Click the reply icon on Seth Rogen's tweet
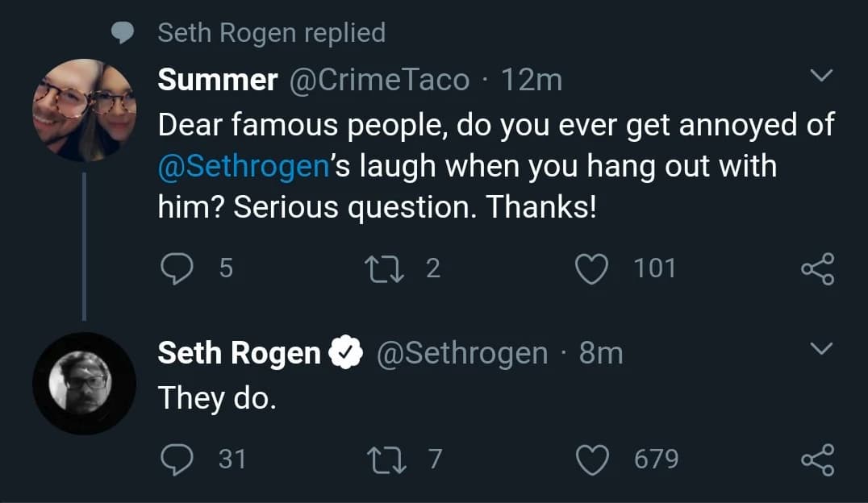The image size is (868, 503). pyautogui.click(x=178, y=459)
